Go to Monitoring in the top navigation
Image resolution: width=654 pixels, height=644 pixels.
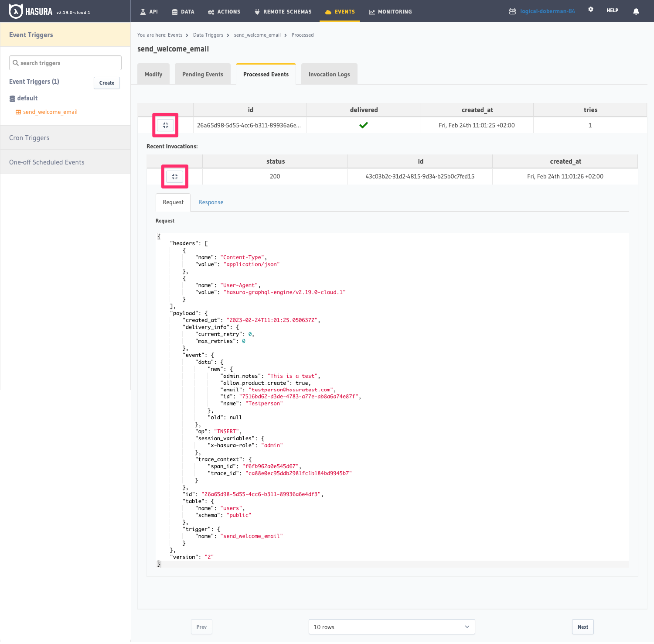point(390,12)
